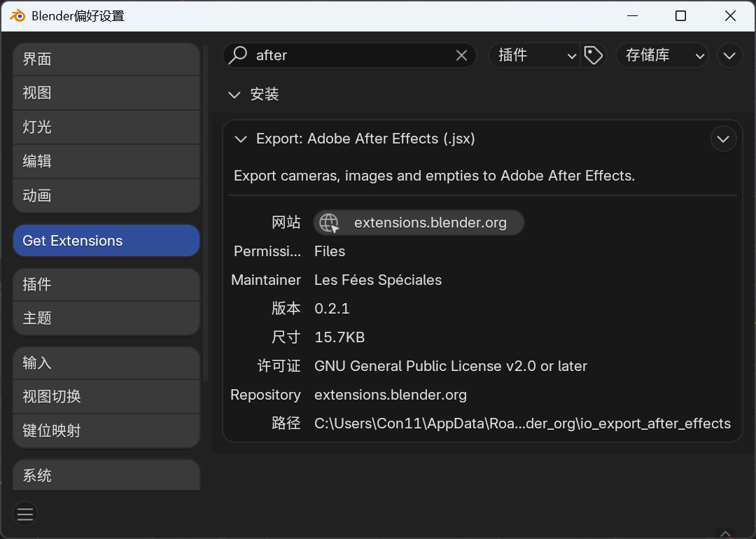Switch to the 编辑 tab
This screenshot has height=539, width=756.
point(106,162)
